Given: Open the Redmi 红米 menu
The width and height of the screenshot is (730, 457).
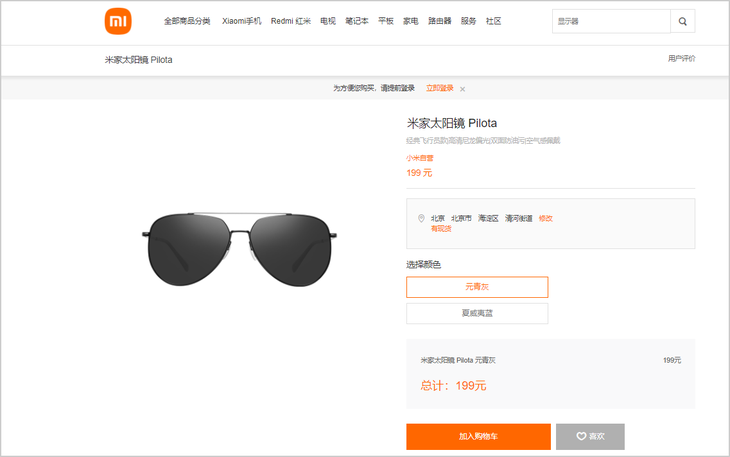Looking at the screenshot, I should pos(291,21).
